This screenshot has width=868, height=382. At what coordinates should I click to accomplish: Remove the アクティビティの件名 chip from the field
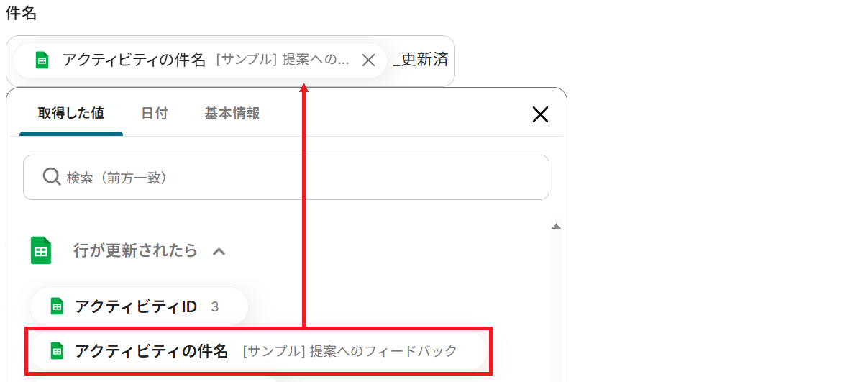click(x=368, y=60)
